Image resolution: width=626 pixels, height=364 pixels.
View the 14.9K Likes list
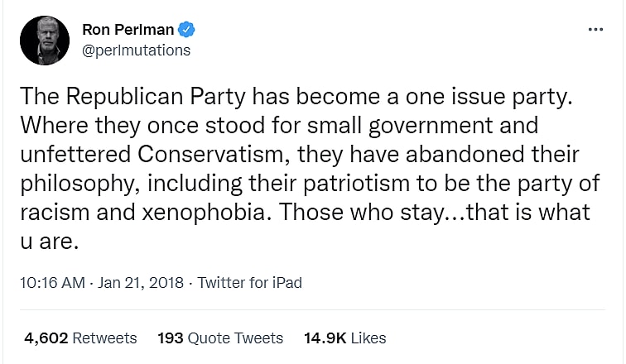point(346,338)
